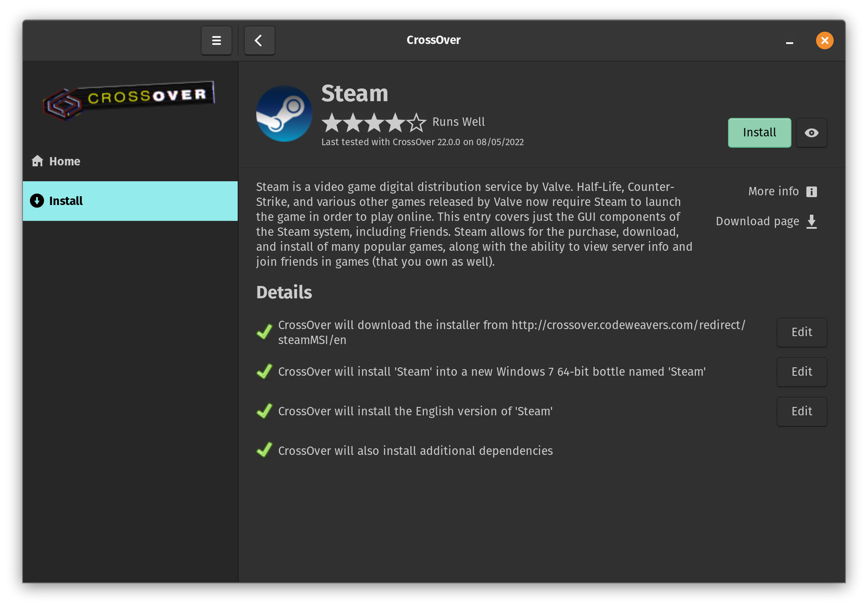Click the Home house icon
868x608 pixels.
(37, 161)
